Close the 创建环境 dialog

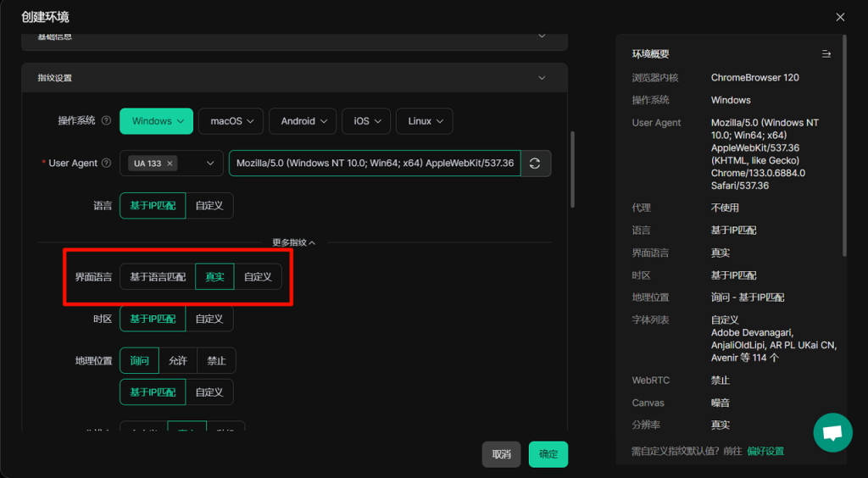point(840,17)
